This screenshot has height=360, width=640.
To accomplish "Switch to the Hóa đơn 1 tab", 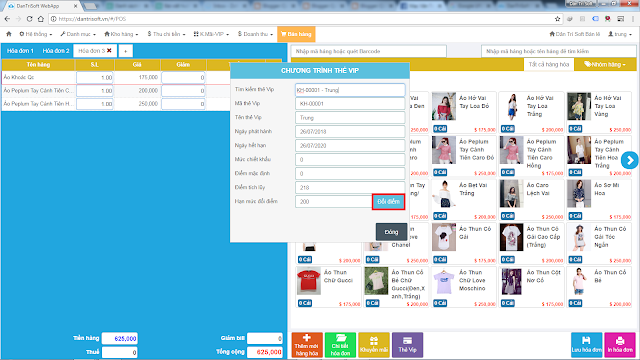I will pos(20,51).
